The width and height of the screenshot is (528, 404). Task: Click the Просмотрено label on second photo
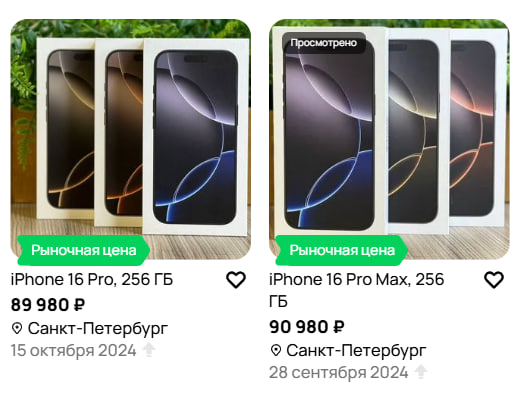(x=324, y=43)
